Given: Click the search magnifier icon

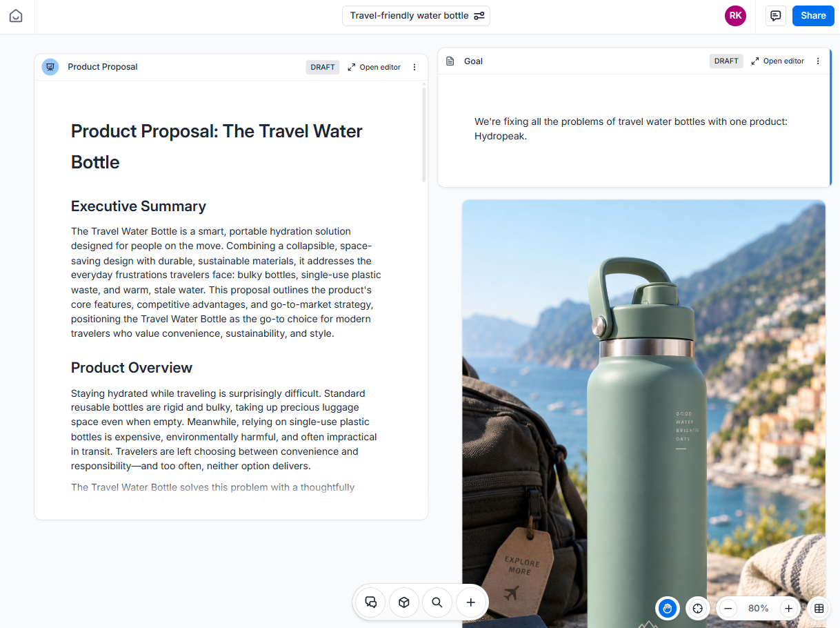Looking at the screenshot, I should point(437,602).
